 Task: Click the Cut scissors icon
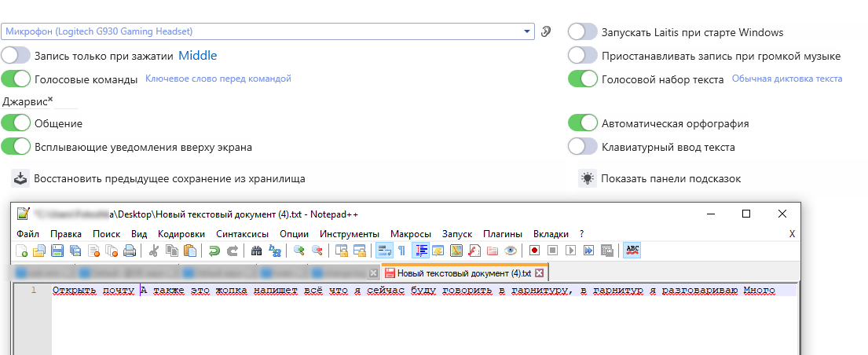pos(154,251)
